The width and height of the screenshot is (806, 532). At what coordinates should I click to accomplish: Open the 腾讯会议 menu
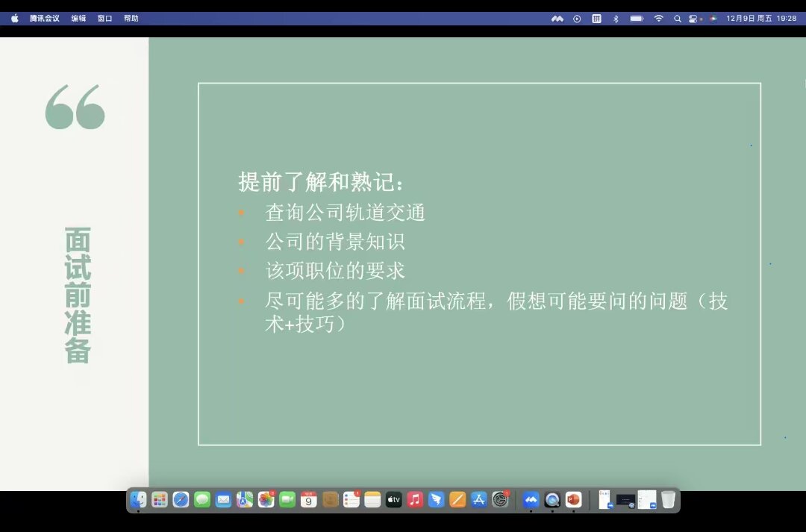click(x=45, y=19)
